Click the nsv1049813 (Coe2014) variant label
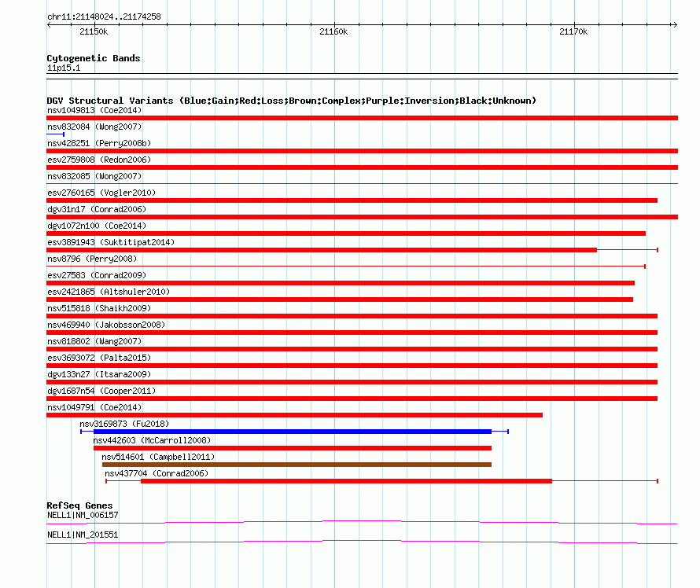Image resolution: width=700 pixels, height=588 pixels. [x=94, y=110]
